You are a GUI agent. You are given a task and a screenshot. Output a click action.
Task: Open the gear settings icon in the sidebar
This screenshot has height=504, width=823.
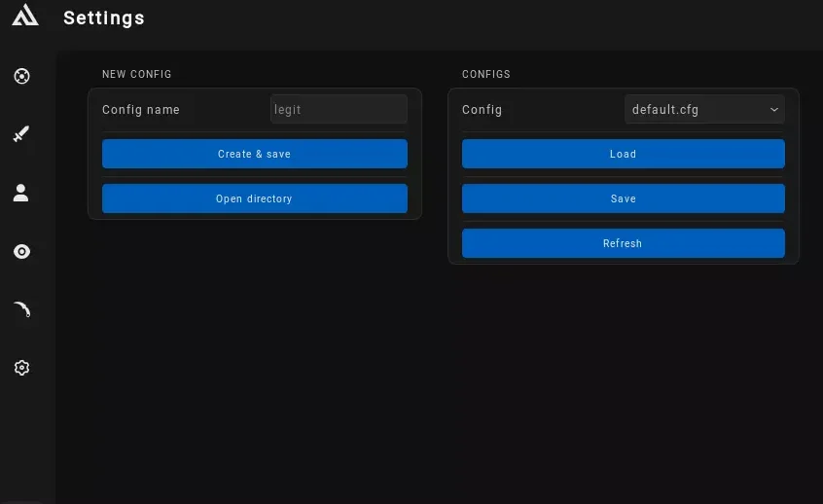21,368
